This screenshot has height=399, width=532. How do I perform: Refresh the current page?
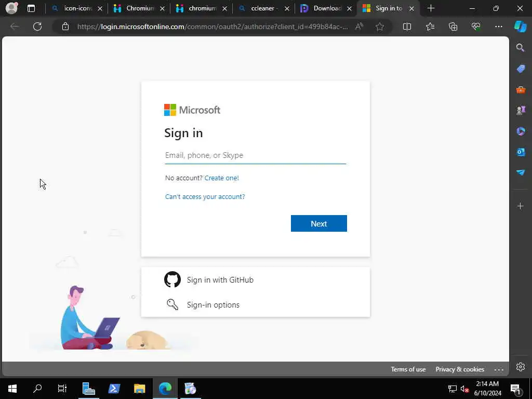click(37, 26)
